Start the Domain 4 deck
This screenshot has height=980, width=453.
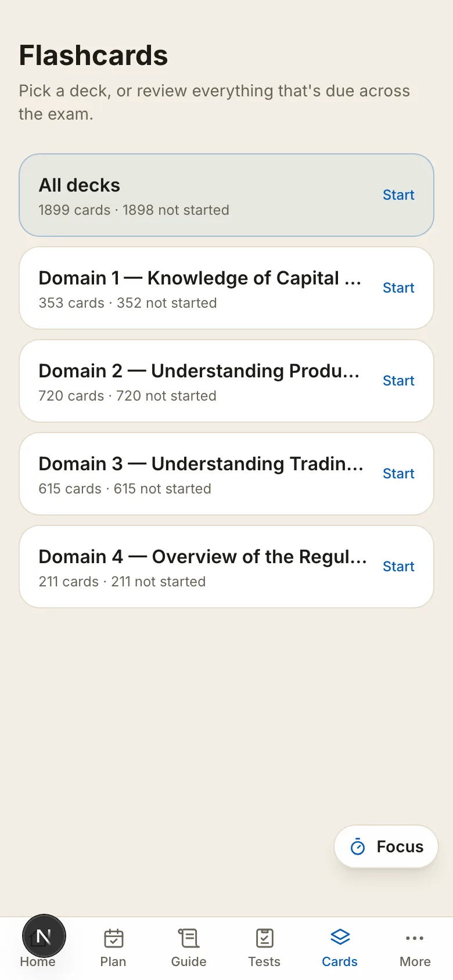[x=398, y=567]
